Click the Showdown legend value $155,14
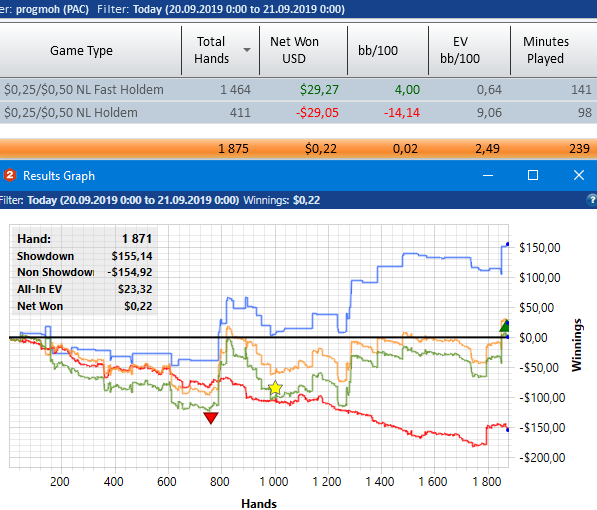 tap(132, 256)
